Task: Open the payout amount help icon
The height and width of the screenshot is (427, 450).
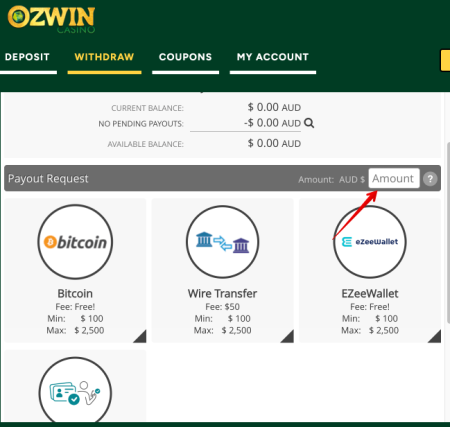Action: (x=430, y=179)
